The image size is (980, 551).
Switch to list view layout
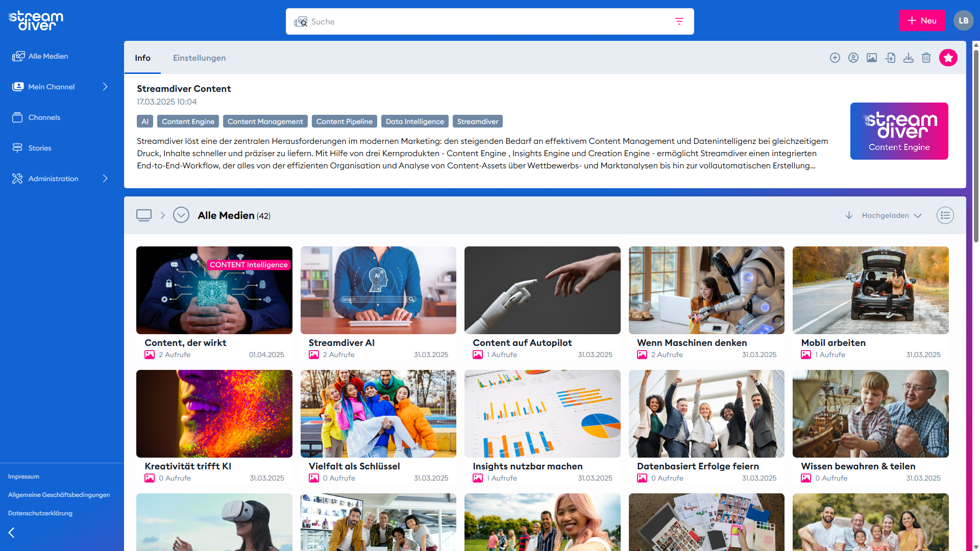pos(945,215)
